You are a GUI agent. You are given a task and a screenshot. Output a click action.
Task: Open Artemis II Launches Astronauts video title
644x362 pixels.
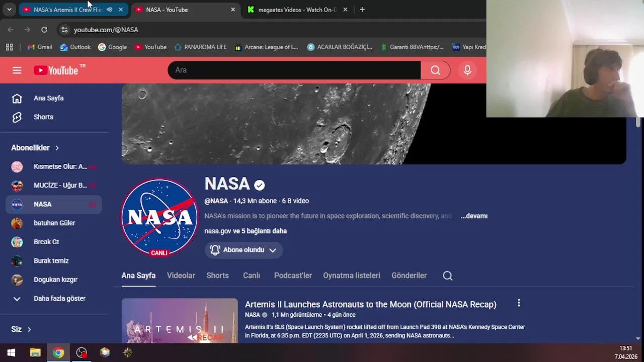pos(371,304)
